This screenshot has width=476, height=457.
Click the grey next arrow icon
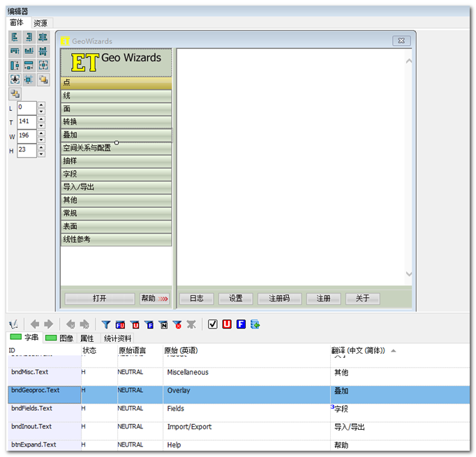click(x=49, y=324)
